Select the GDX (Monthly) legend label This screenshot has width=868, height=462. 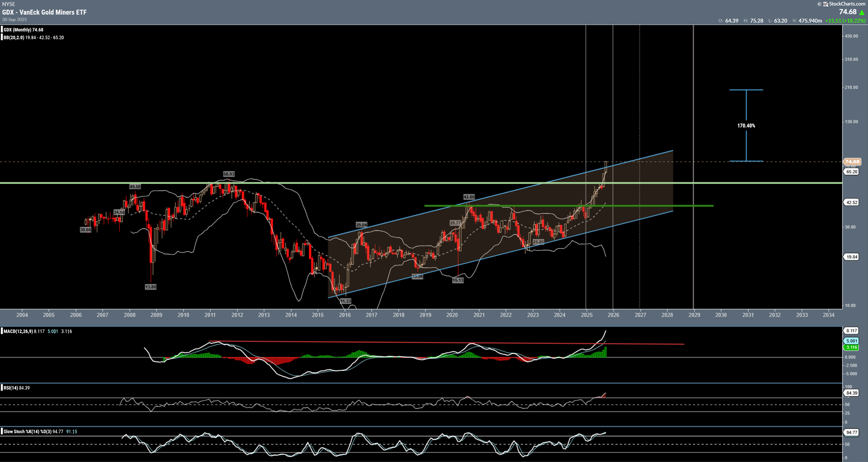click(x=24, y=30)
